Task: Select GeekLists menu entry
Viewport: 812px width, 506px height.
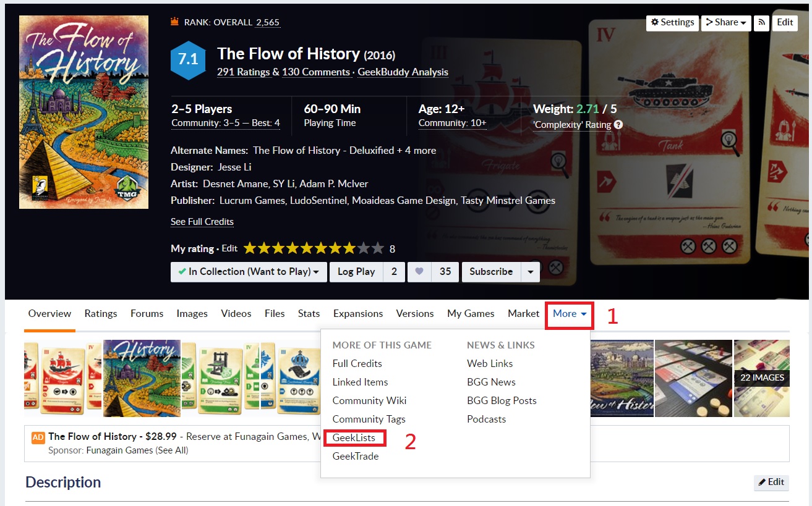Action: pos(354,437)
